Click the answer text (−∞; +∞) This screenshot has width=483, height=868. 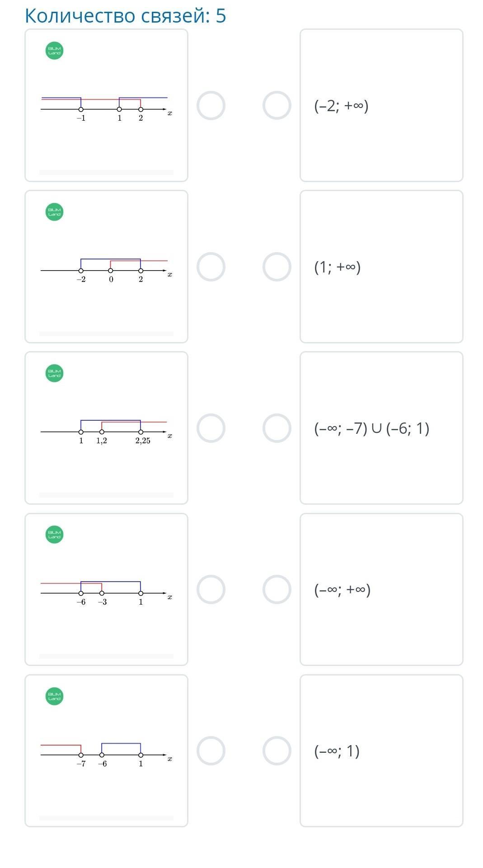click(x=342, y=590)
